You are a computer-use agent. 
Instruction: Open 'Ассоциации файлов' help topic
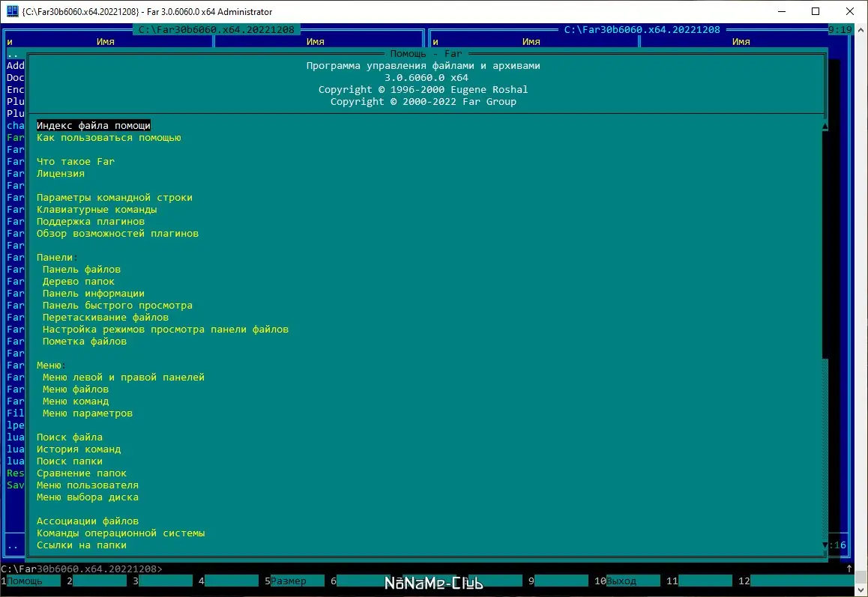coord(88,521)
